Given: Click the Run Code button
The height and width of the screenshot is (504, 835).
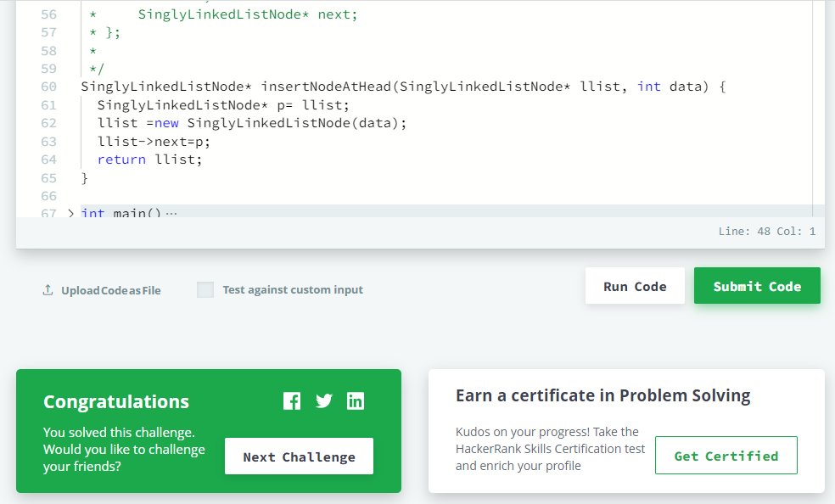Looking at the screenshot, I should (x=635, y=286).
